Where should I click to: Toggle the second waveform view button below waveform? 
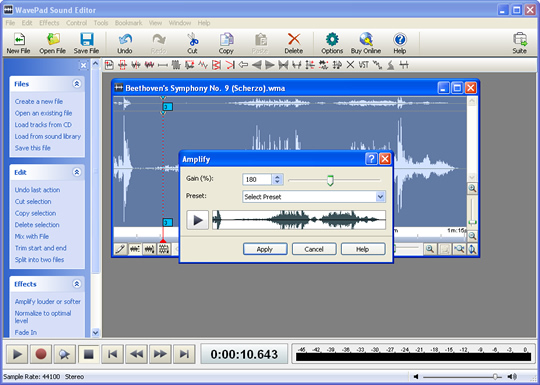135,249
